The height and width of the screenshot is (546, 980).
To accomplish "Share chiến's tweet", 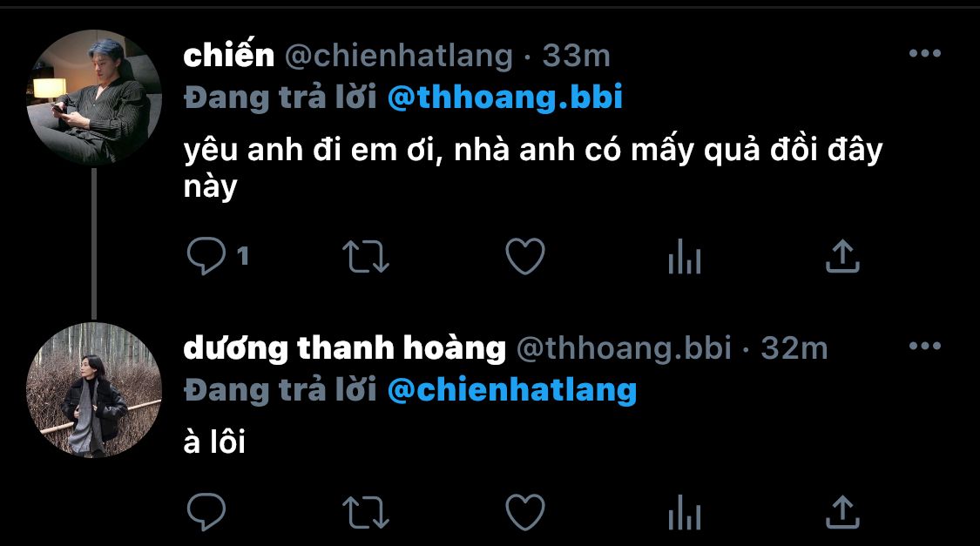I will (842, 256).
